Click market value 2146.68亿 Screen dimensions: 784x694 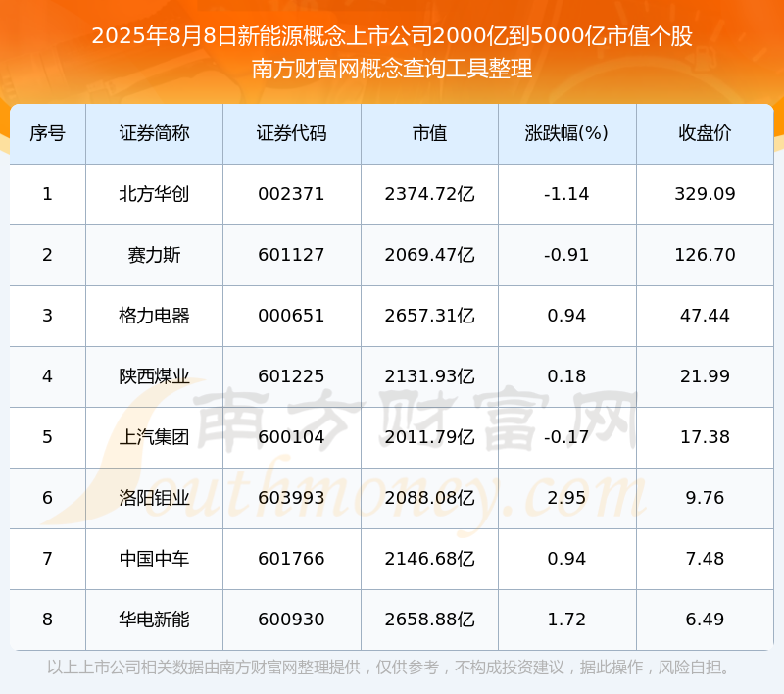[x=429, y=559]
